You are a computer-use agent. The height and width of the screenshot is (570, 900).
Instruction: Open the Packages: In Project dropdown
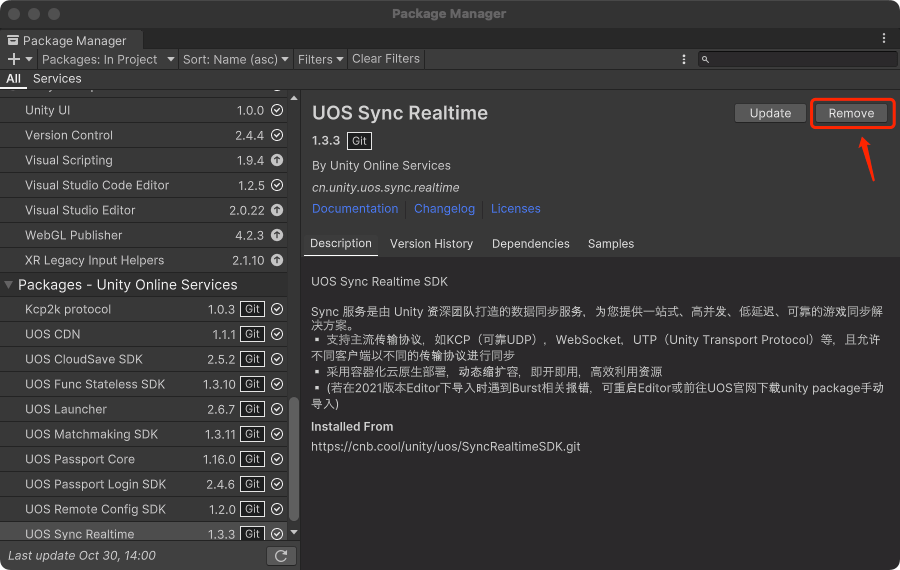click(x=107, y=59)
